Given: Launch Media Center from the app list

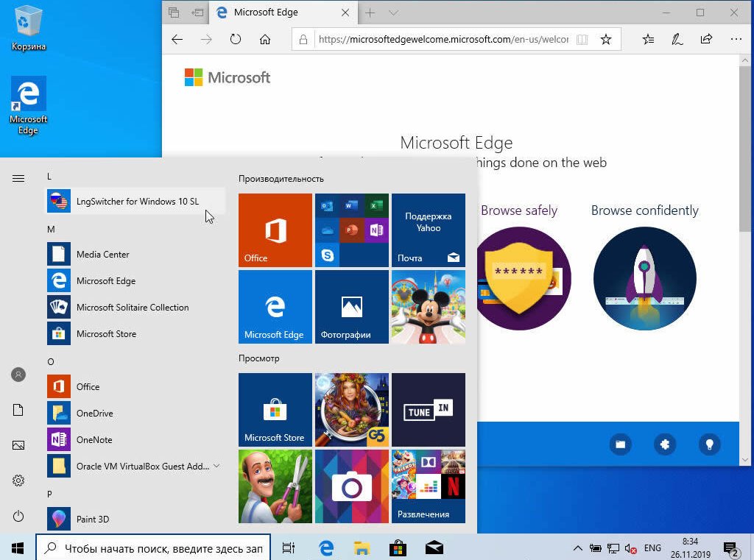Looking at the screenshot, I should pyautogui.click(x=136, y=254).
